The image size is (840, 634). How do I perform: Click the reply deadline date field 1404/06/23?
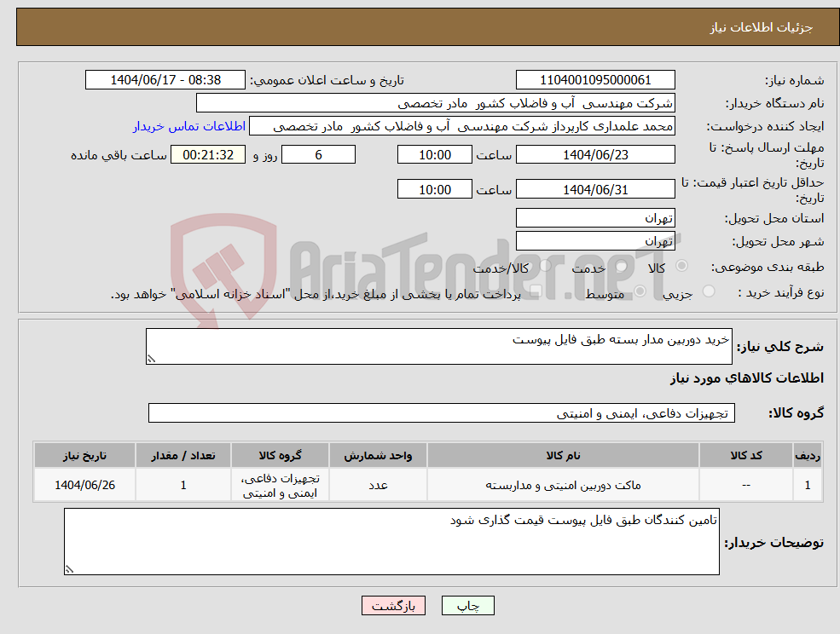(x=594, y=154)
